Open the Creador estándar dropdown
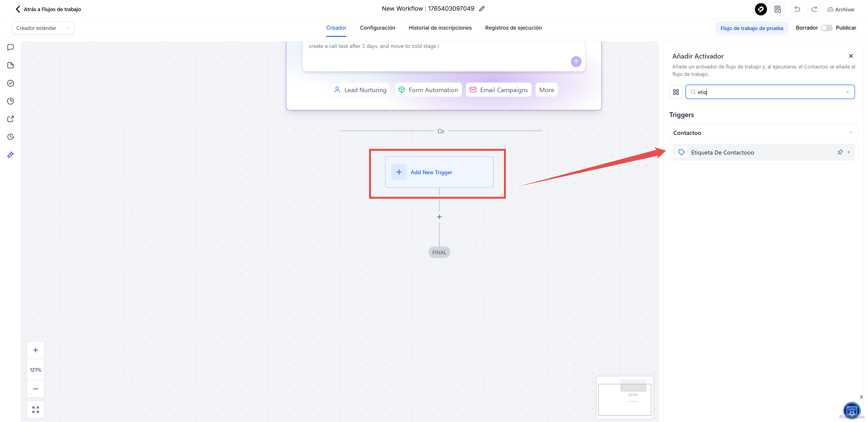Screen dimensions: 868x422 [x=43, y=28]
